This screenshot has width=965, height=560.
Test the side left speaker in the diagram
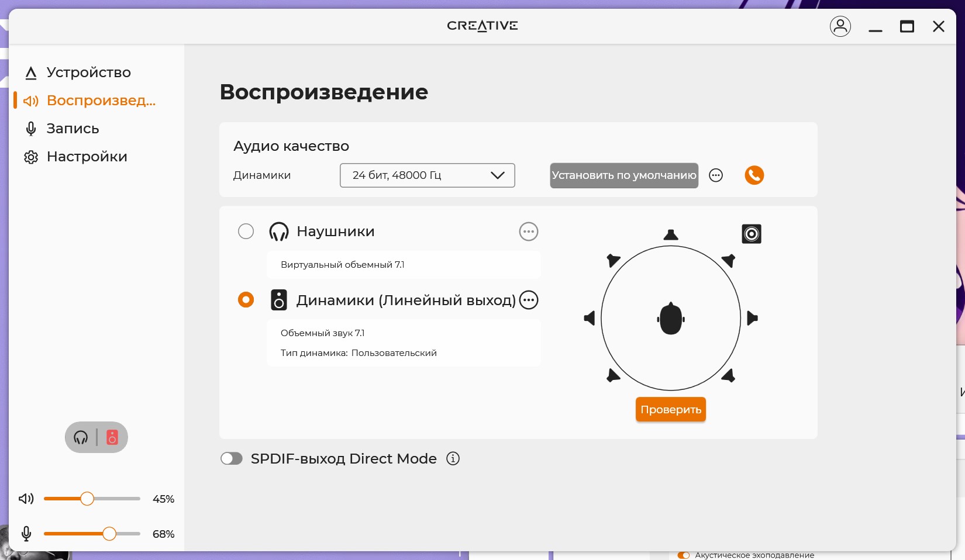click(x=590, y=318)
